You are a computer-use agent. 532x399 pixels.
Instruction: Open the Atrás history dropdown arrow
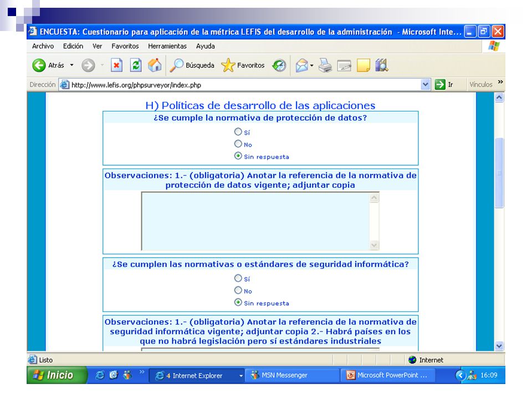click(71, 65)
